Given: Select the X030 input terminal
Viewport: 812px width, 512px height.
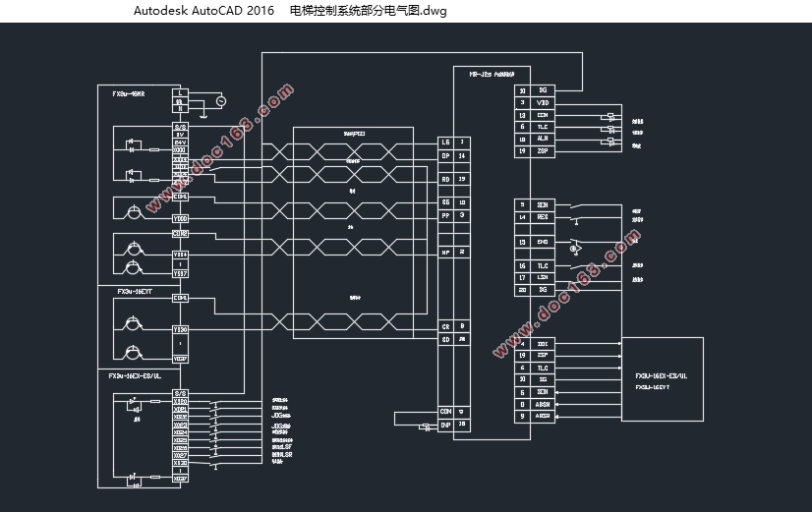Looking at the screenshot, I should coord(180,463).
